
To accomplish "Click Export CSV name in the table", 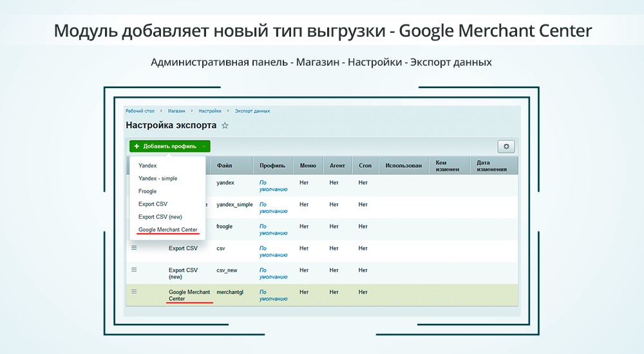I will [183, 248].
